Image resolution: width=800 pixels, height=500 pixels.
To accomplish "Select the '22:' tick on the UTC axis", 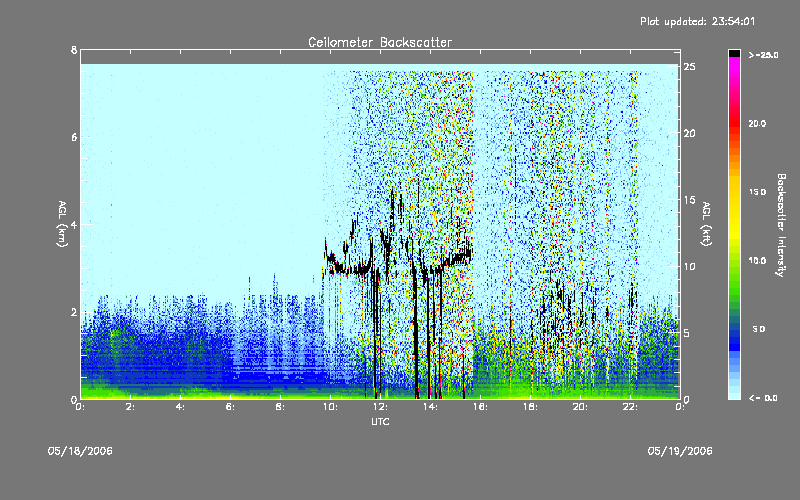I will pos(631,407).
